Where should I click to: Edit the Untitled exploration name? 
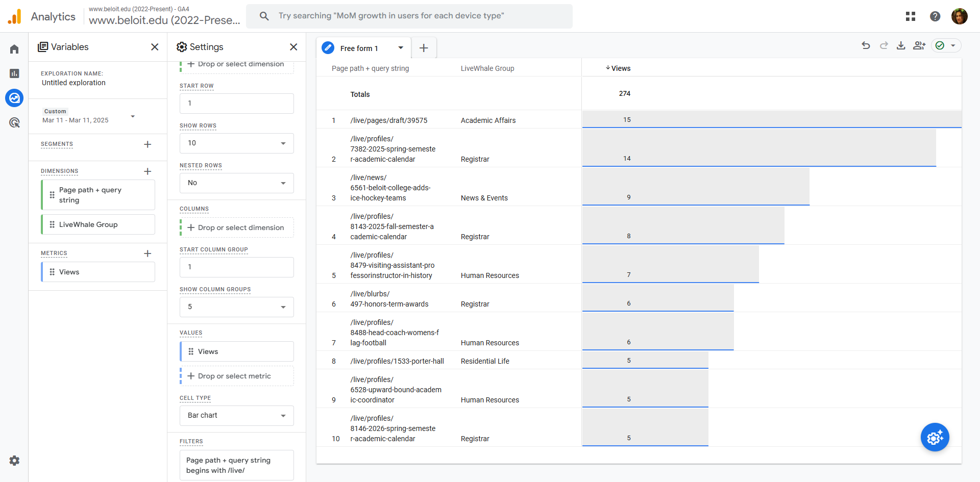point(73,83)
